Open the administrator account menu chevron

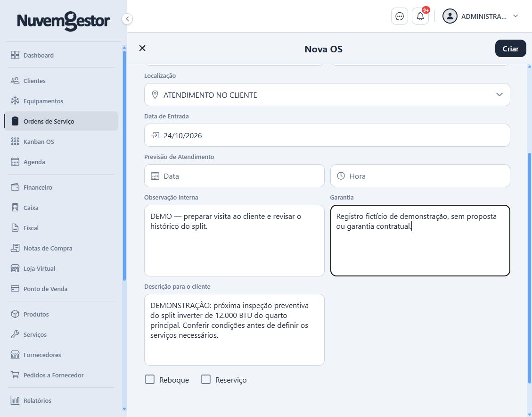click(x=516, y=16)
